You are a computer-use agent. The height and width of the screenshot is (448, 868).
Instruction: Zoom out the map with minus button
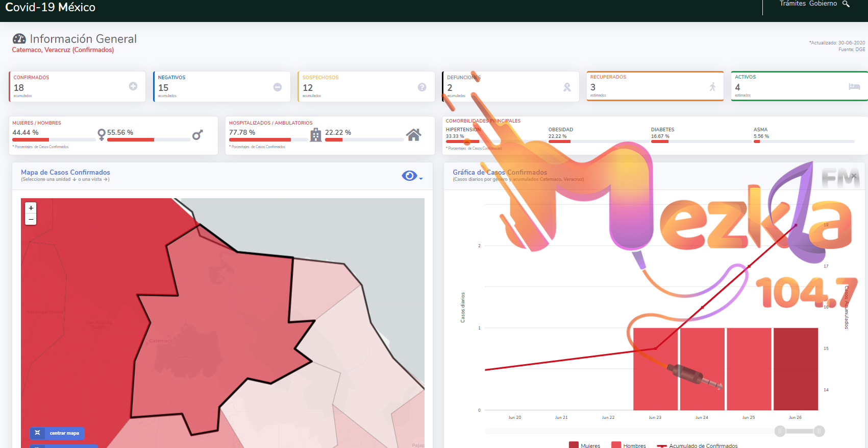31,219
